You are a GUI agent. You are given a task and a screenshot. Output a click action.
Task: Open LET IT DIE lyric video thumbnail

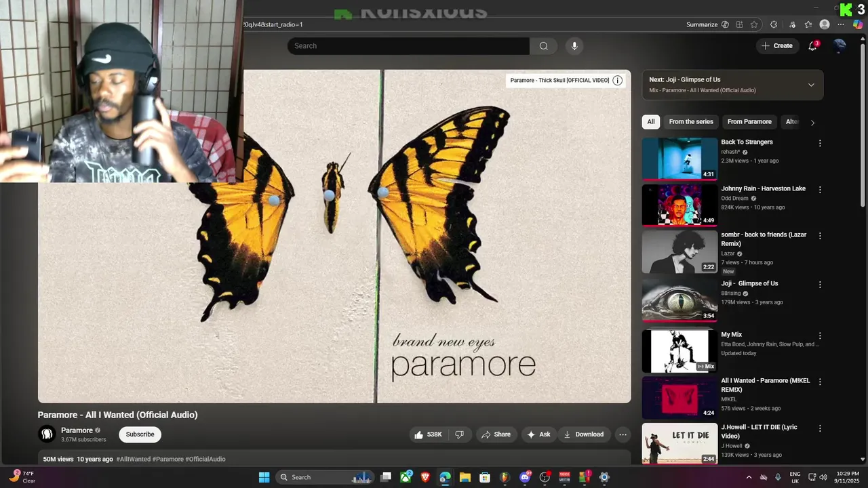tap(679, 444)
